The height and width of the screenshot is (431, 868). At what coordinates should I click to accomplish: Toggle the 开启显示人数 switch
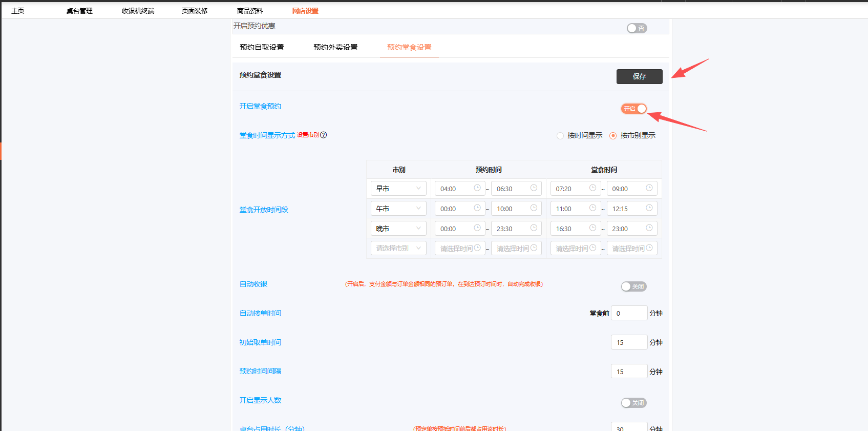click(x=633, y=403)
